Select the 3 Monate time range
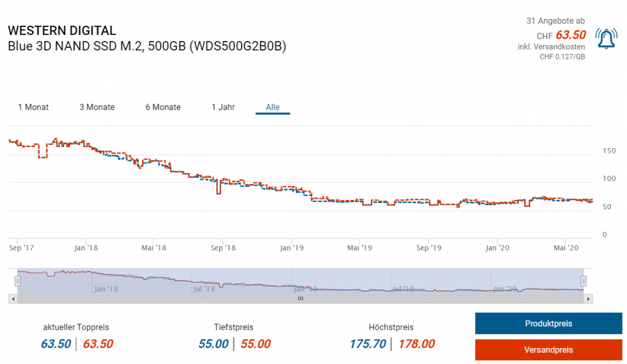Viewport: 627px width, 364px height. click(97, 107)
